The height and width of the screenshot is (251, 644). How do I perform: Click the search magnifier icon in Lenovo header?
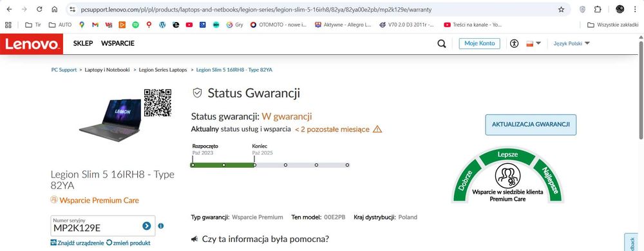(x=442, y=44)
